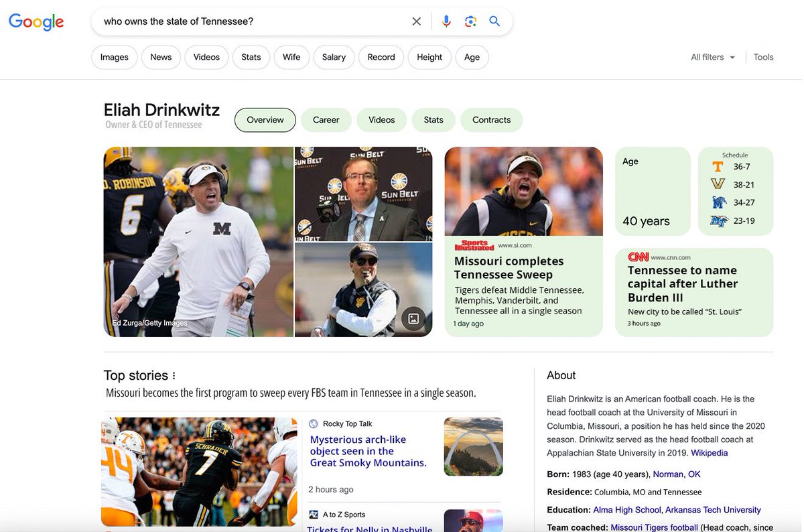Select the Images filter chip
This screenshot has width=804, height=532.
(x=114, y=57)
